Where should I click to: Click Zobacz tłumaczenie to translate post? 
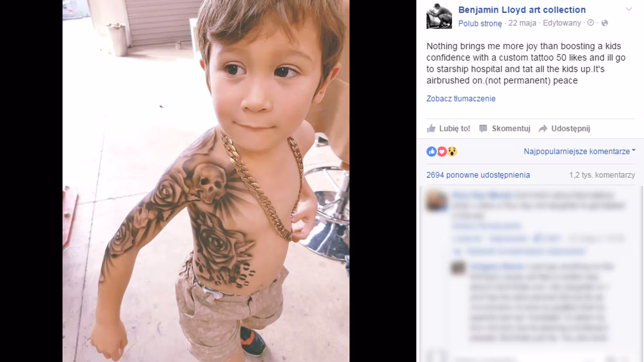coord(461,99)
